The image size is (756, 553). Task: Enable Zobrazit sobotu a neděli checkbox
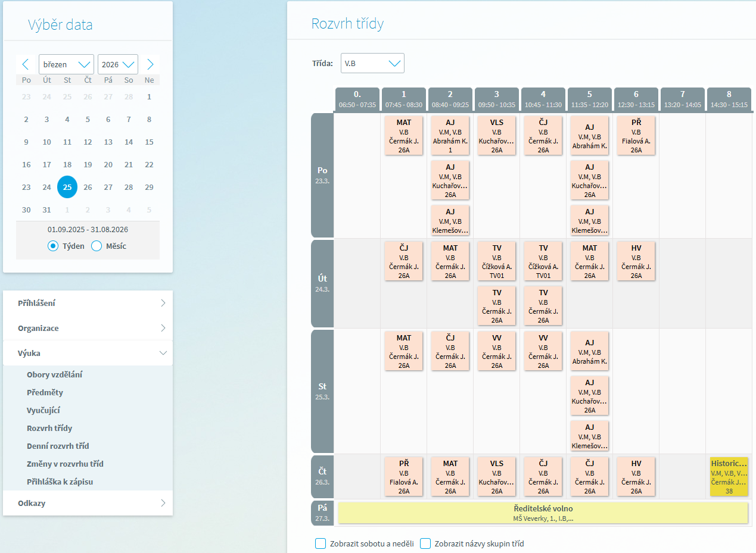point(321,543)
